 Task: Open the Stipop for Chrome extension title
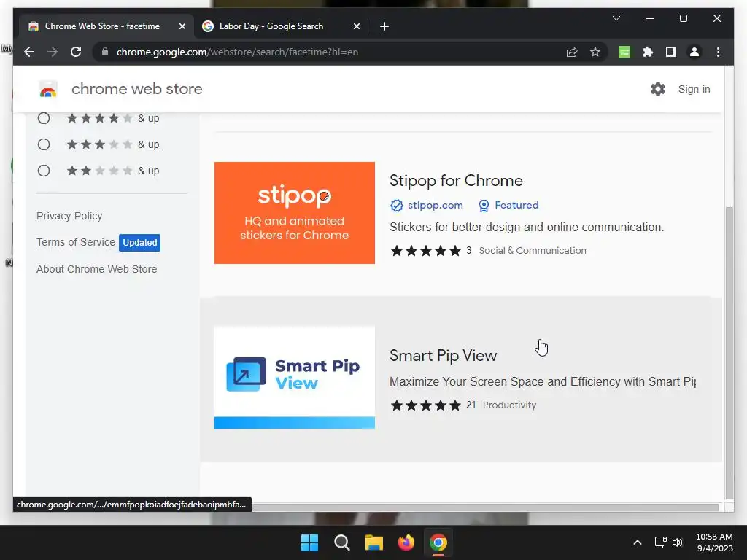(456, 181)
